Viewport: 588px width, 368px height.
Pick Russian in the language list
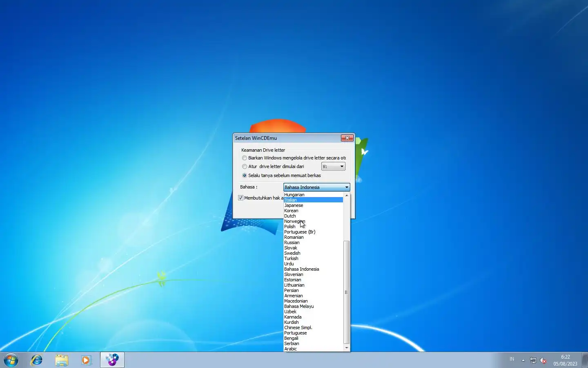pos(313,242)
